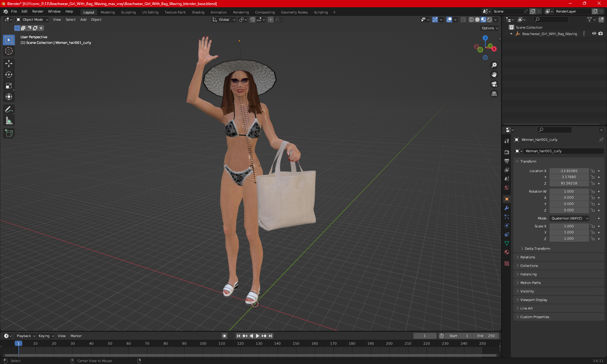Toggle lock on Location X

(593, 171)
